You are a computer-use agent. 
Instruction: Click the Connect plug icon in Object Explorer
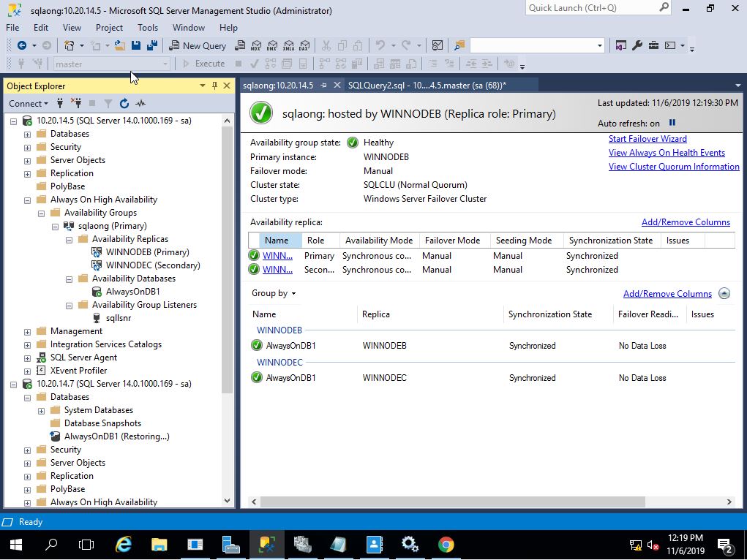(60, 103)
